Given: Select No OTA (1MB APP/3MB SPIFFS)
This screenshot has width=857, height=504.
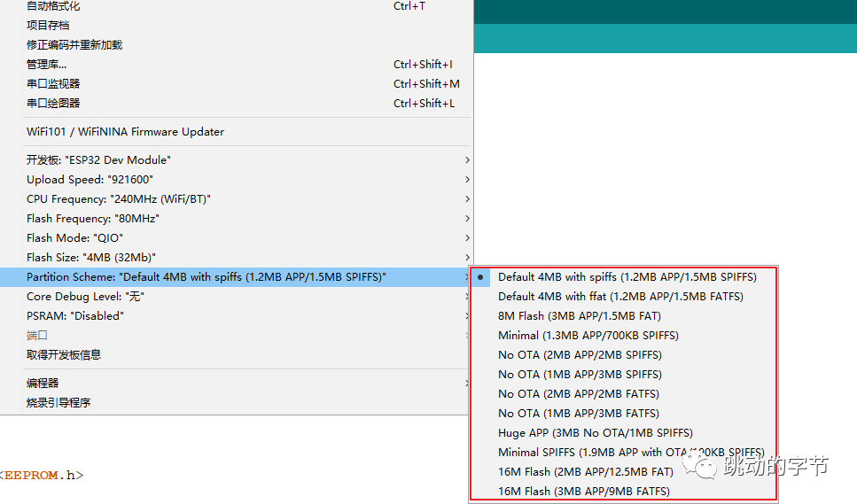Looking at the screenshot, I should [624, 375].
